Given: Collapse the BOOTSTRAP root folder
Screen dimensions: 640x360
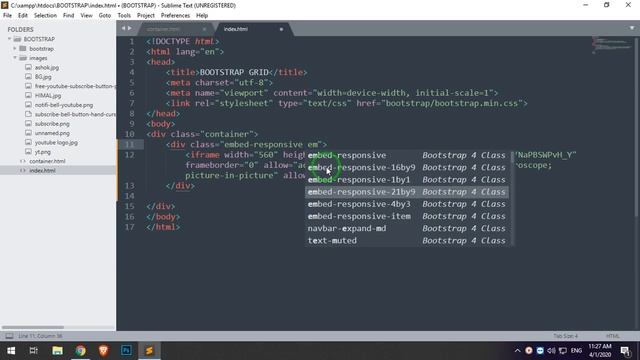Looking at the screenshot, I should pos(9,39).
